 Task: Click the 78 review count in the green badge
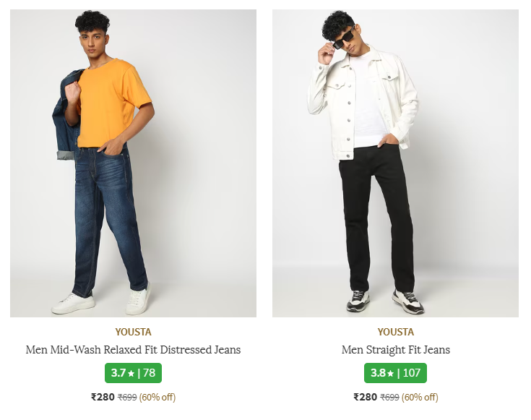click(149, 373)
